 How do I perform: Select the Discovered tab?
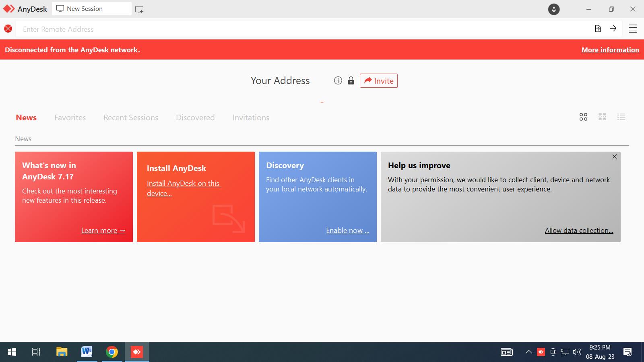click(195, 117)
